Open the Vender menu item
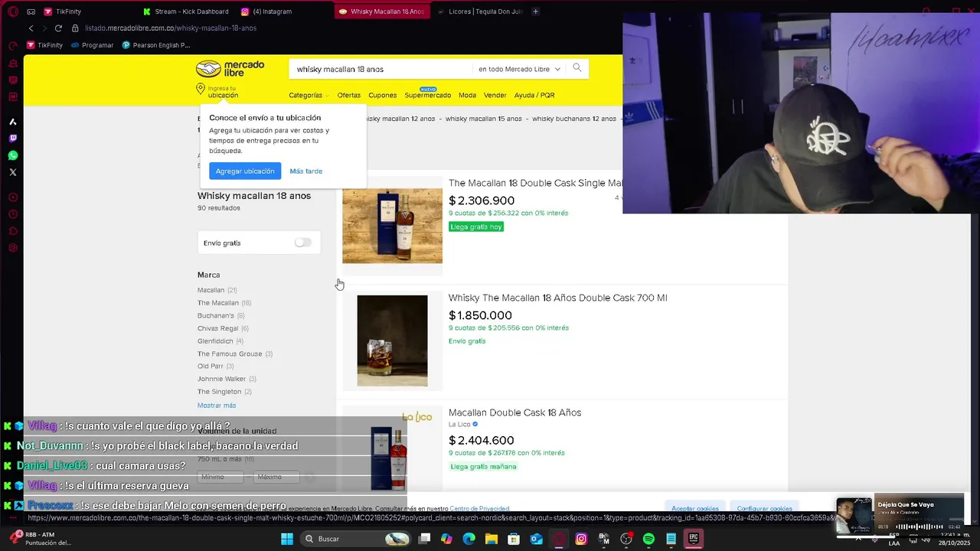The image size is (980, 551). pos(495,95)
